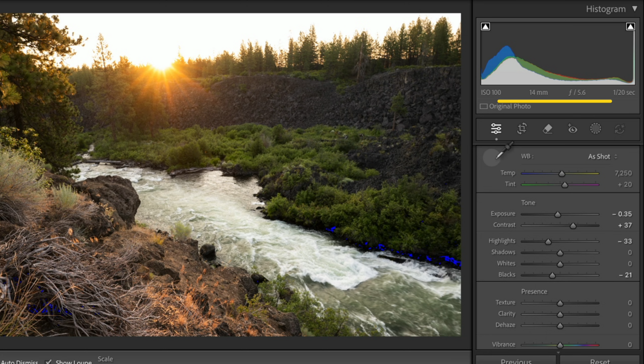Open the Red Eye removal tool
This screenshot has height=364, width=644.
[x=572, y=129]
